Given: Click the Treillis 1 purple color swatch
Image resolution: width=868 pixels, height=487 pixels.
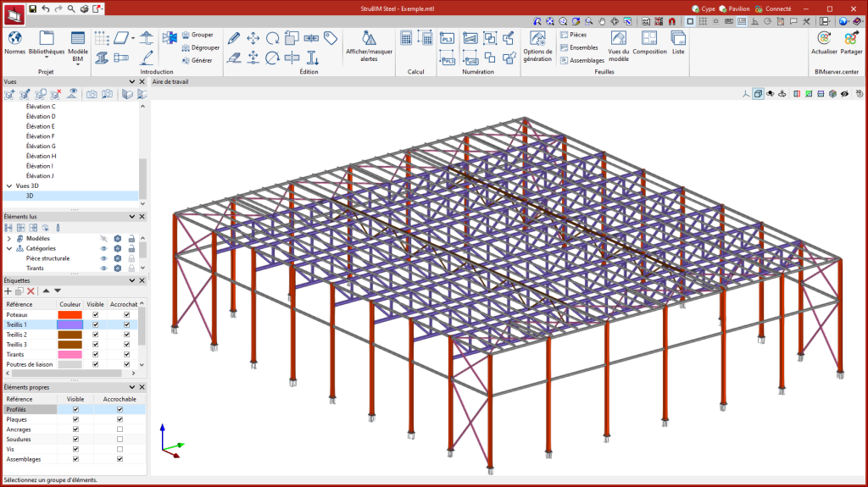Looking at the screenshot, I should (70, 325).
